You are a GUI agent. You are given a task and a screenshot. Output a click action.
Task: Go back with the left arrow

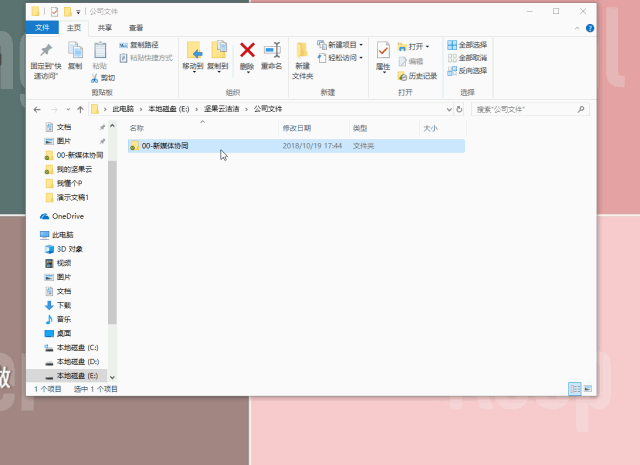point(37,109)
